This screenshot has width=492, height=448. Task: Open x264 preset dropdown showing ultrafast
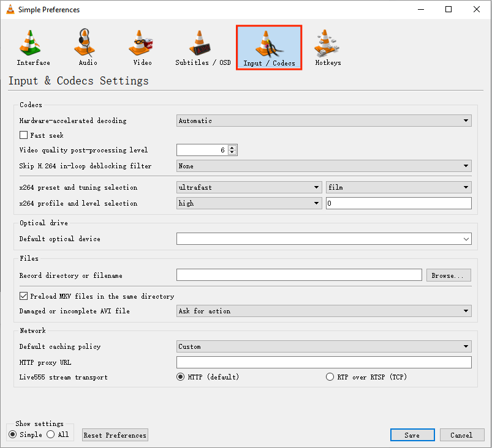(x=249, y=187)
